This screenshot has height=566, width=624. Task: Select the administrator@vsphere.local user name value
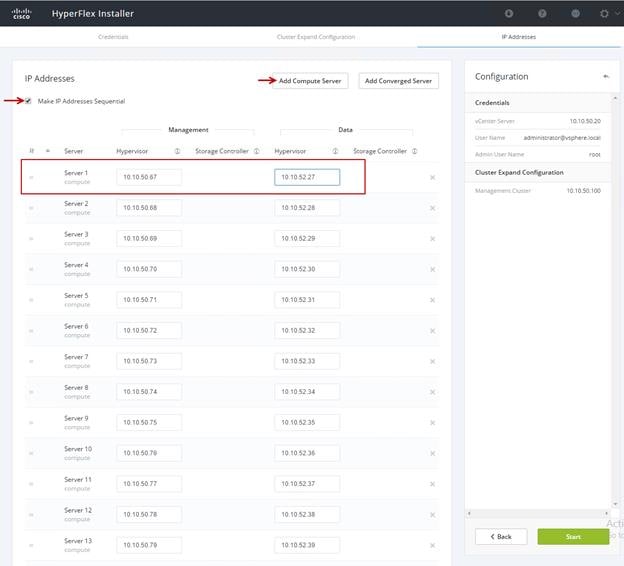[x=562, y=138]
